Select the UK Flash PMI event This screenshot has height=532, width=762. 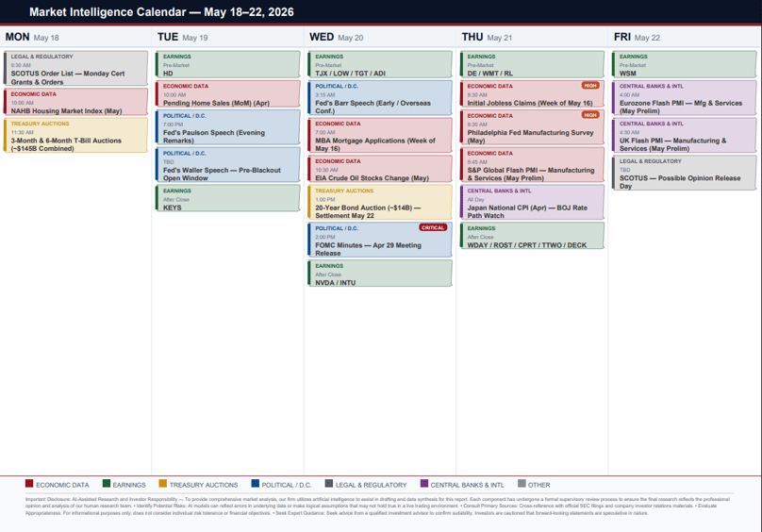tap(685, 135)
